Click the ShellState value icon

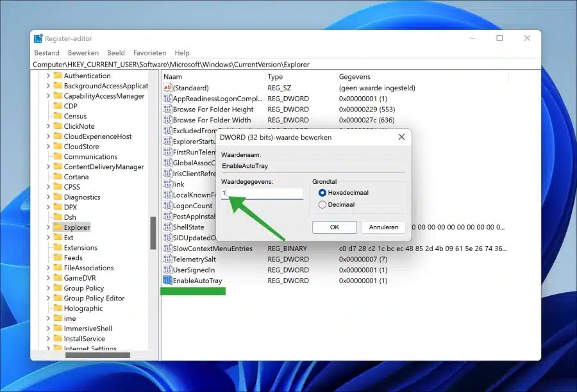(x=167, y=227)
